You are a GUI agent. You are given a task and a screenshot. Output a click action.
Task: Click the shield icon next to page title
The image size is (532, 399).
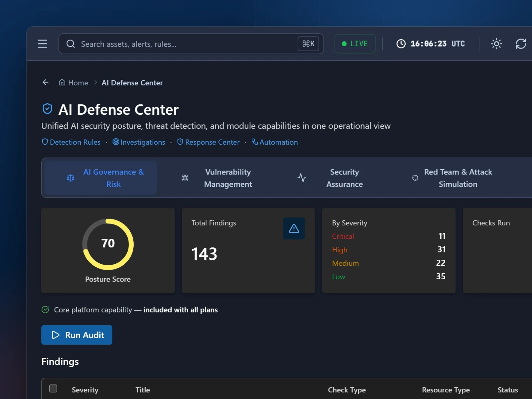pyautogui.click(x=48, y=109)
